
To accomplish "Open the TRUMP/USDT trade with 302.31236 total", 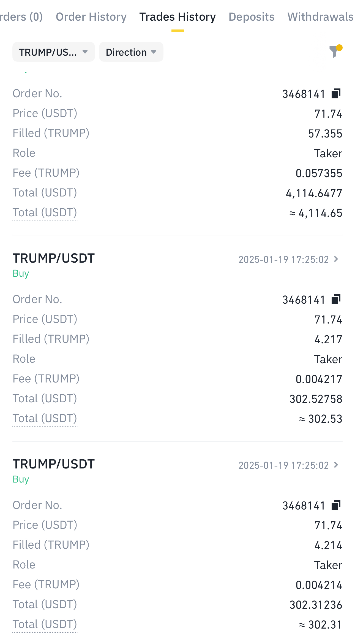I will tap(54, 464).
